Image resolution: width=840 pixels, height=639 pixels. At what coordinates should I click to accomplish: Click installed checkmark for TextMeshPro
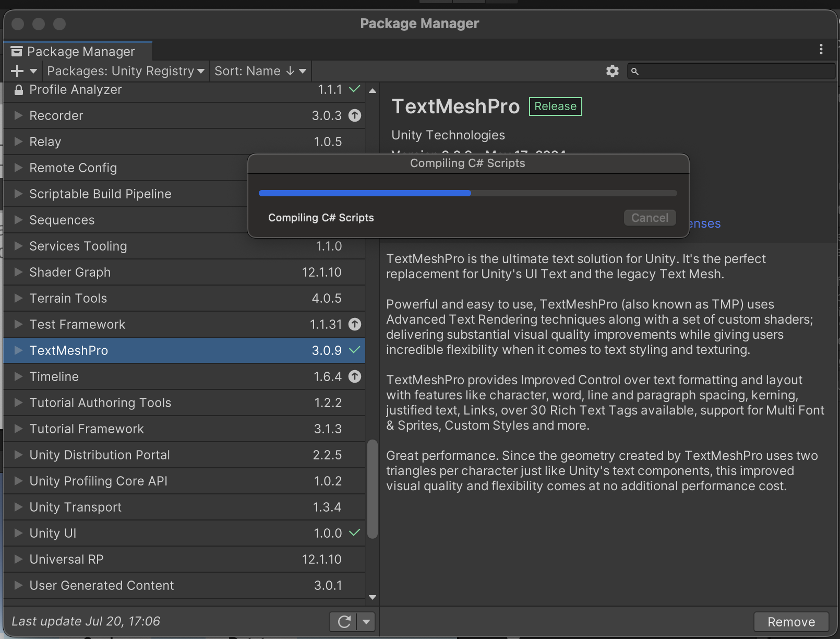355,350
